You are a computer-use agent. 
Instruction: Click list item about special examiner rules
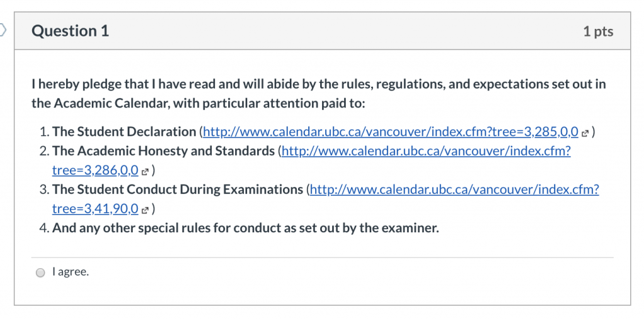[246, 228]
